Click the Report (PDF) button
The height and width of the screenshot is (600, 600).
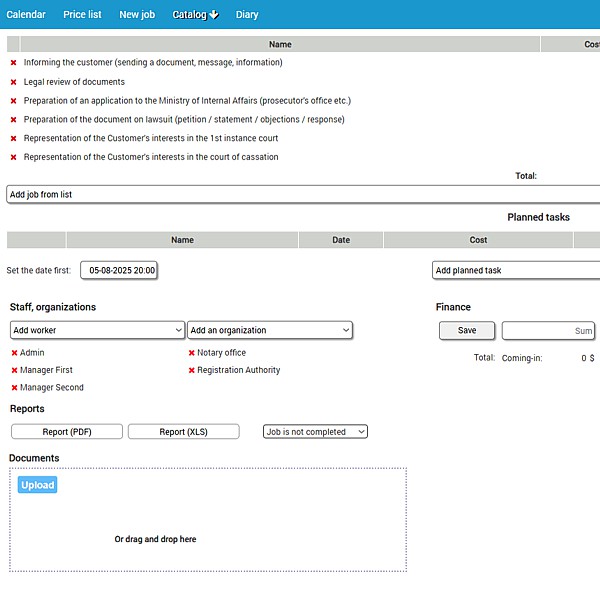67,432
